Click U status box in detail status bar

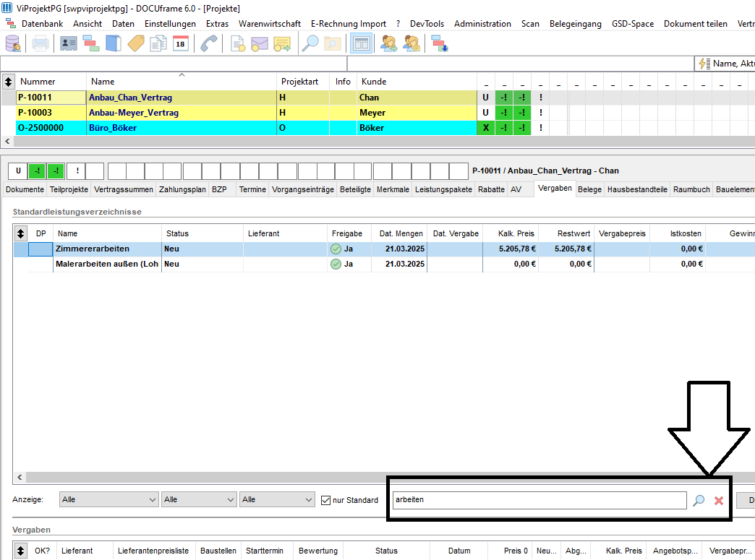pyautogui.click(x=18, y=171)
